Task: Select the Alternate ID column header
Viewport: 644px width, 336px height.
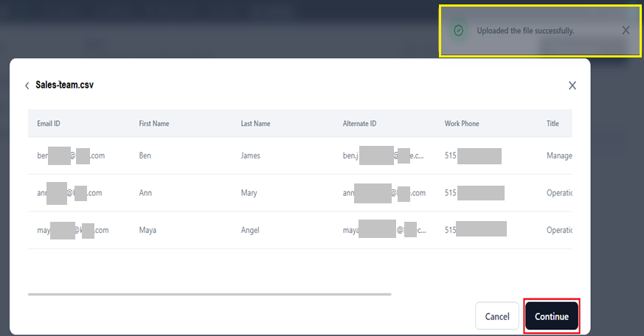Action: click(359, 124)
